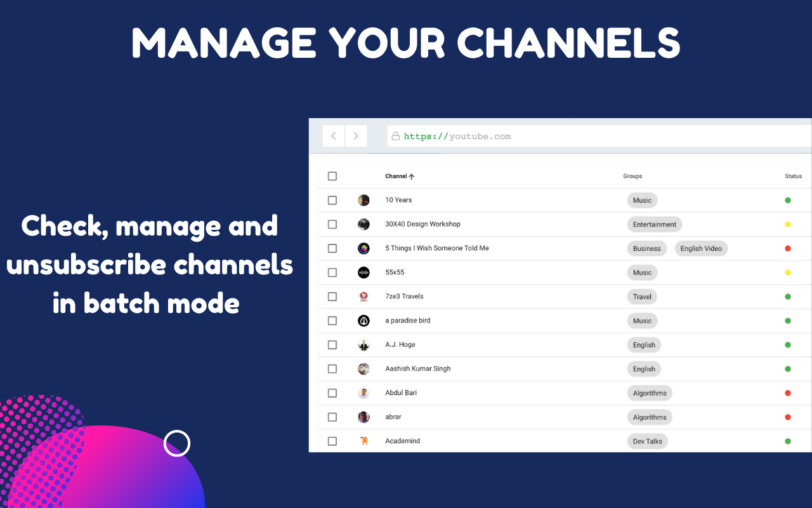Screen dimensions: 812x508
Task: Click the padlock icon in the address bar
Action: pos(395,135)
